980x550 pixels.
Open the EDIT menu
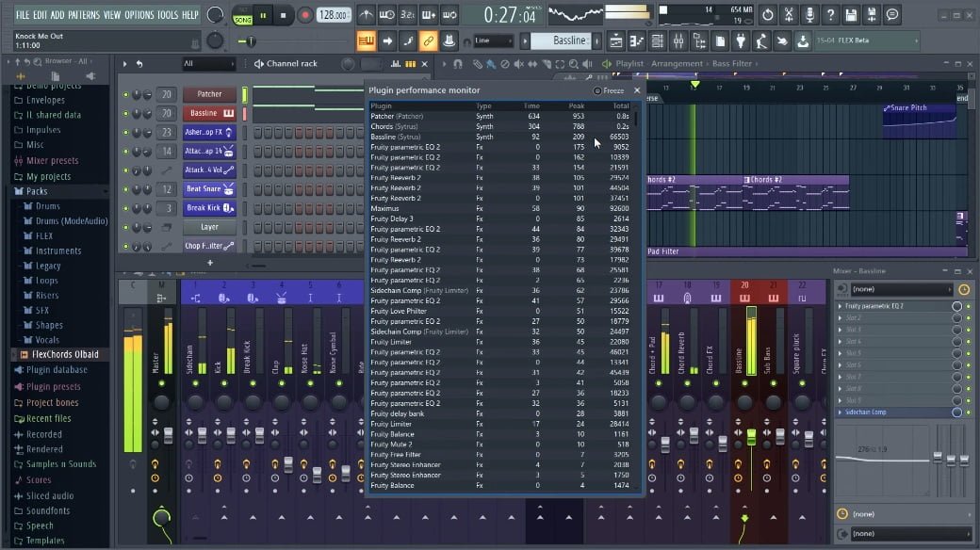(x=40, y=15)
